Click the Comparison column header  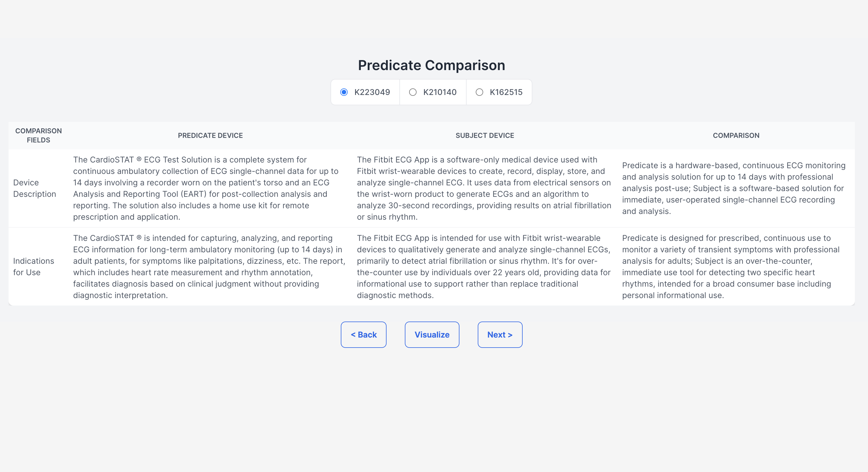click(736, 136)
